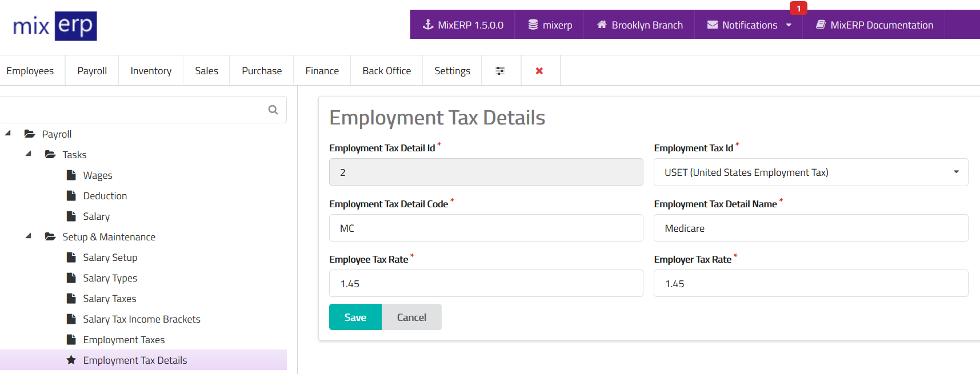This screenshot has height=374, width=980.
Task: Click the book icon for MixERP Documentation
Action: click(821, 25)
